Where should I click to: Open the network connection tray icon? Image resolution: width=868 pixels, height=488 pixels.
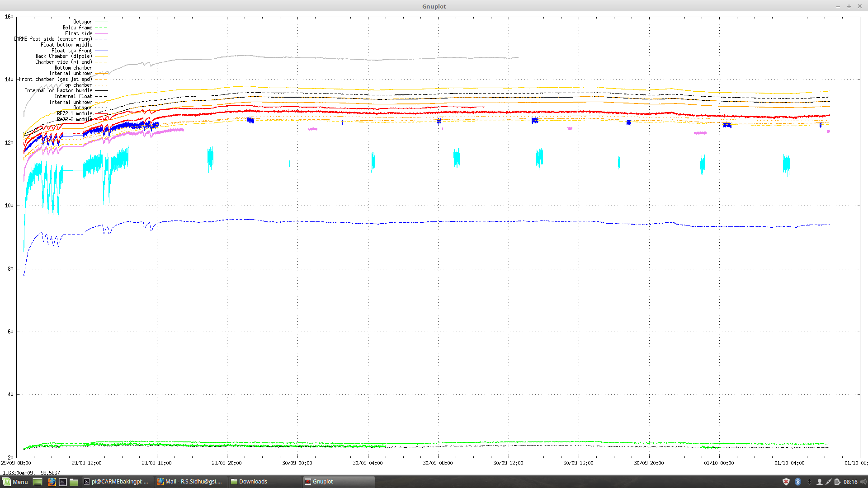[828, 482]
